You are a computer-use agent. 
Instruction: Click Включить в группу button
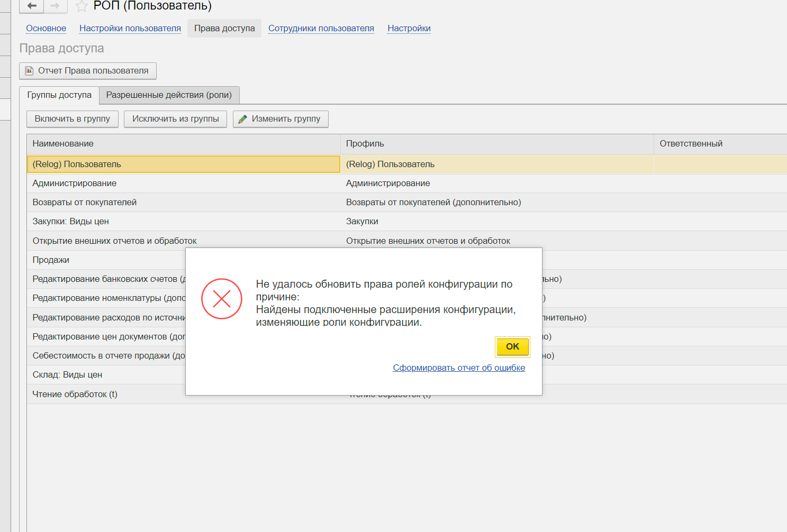click(x=73, y=119)
